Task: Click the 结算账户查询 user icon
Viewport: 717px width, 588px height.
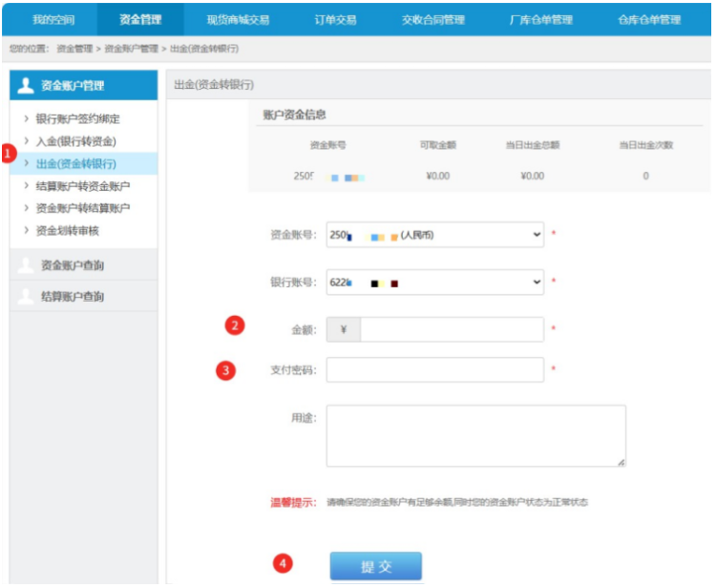Action: [x=26, y=297]
